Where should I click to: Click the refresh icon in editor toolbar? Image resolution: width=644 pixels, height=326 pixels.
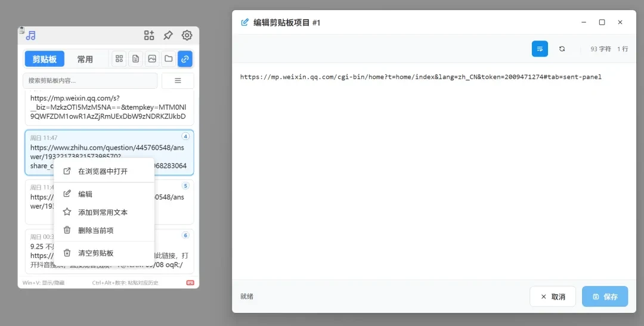pyautogui.click(x=562, y=49)
